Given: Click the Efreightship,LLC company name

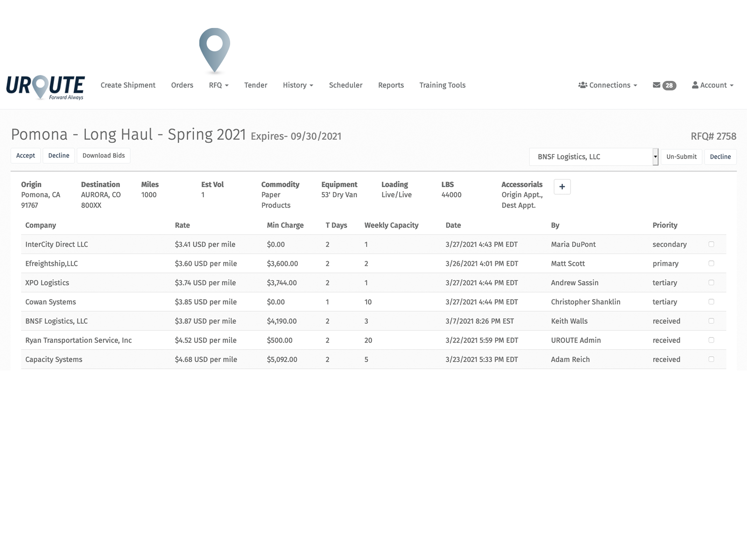Looking at the screenshot, I should tap(51, 263).
